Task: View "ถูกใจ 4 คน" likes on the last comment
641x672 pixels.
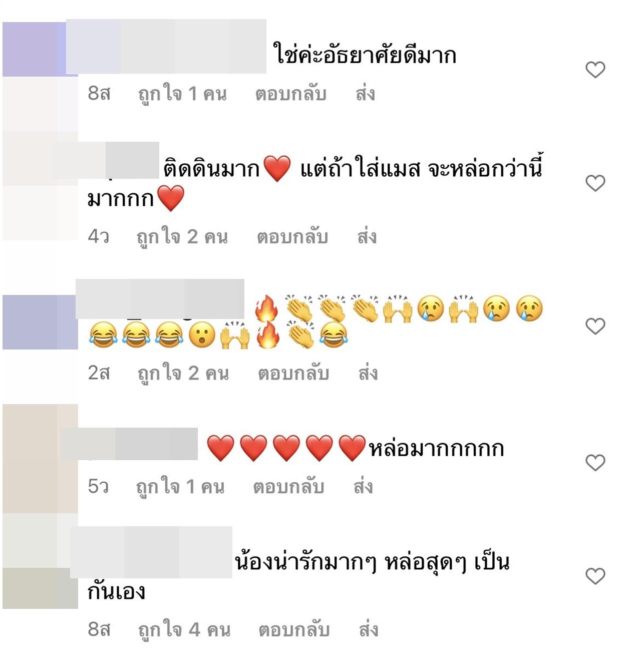Action: point(184,630)
